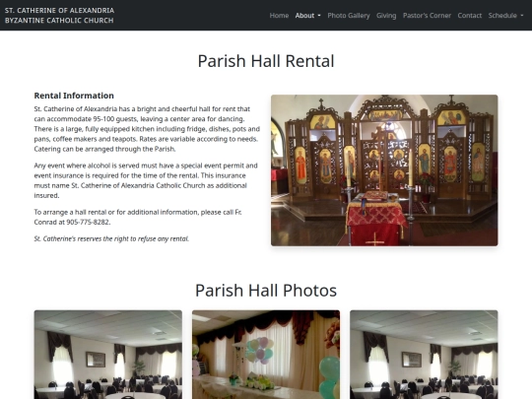This screenshot has width=532, height=399.
Task: Open Pastor's Corner in navigation
Action: coord(427,16)
